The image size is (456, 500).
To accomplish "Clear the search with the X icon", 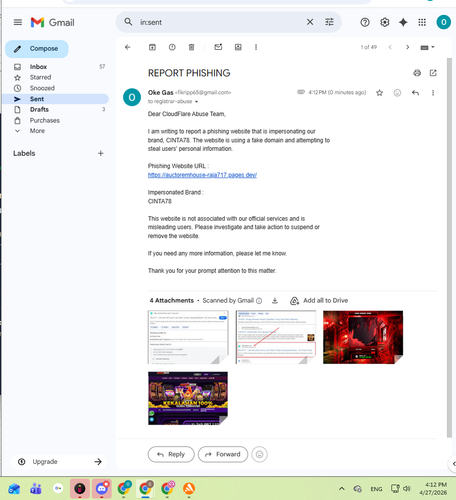I will point(310,22).
